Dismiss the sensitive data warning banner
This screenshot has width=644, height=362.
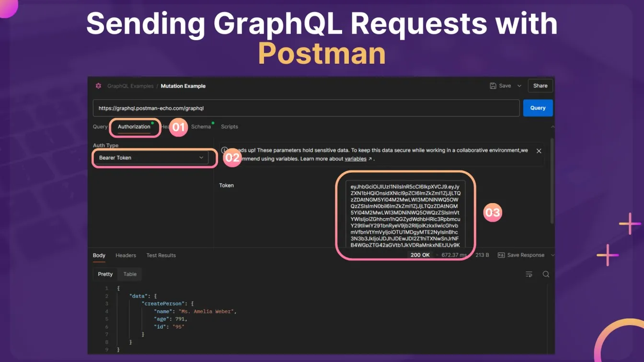pyautogui.click(x=539, y=151)
